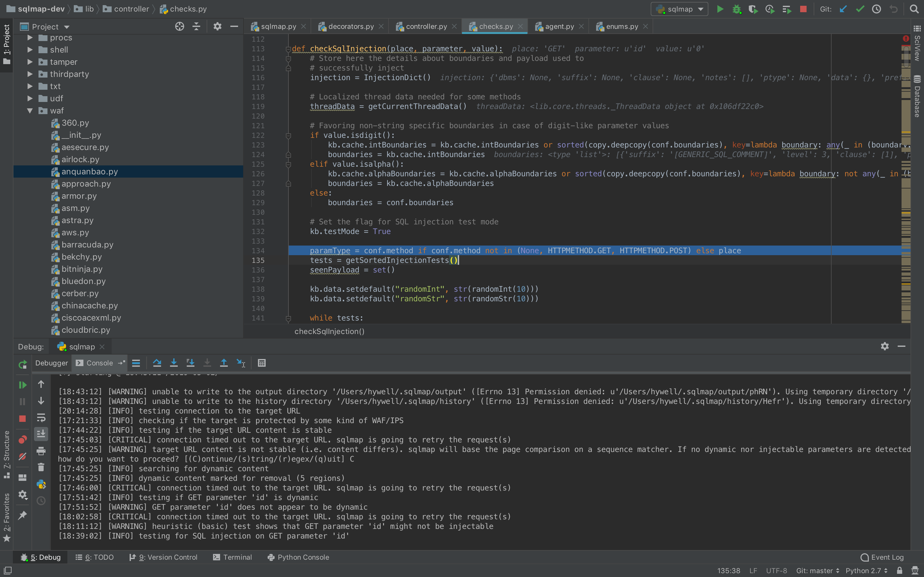924x577 pixels.
Task: Switch to the Debugger tab
Action: [x=52, y=363]
